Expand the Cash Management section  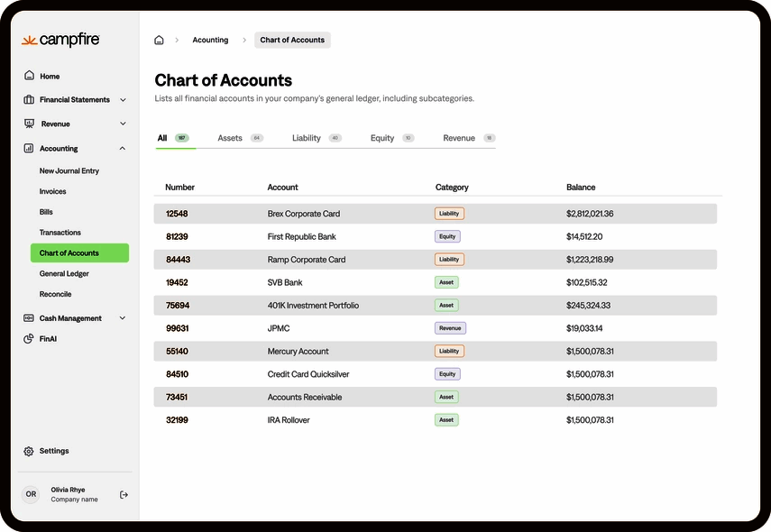124,317
